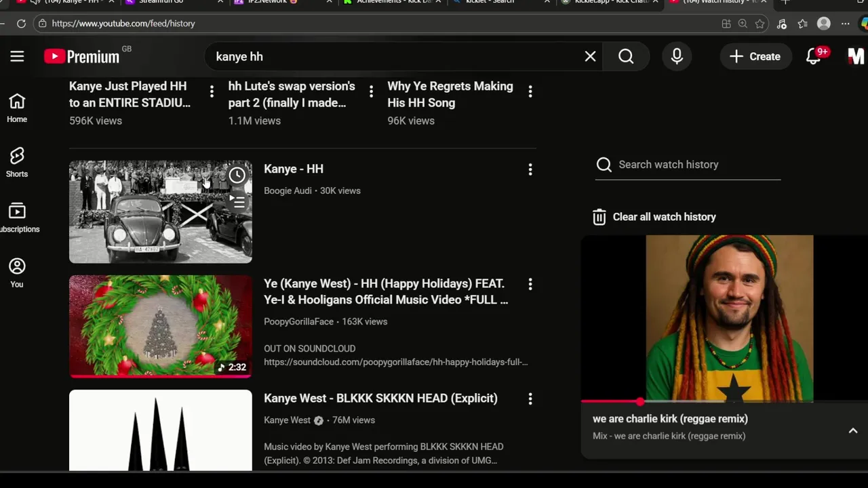Click the magnifier search button
The image size is (868, 488).
pyautogui.click(x=626, y=57)
